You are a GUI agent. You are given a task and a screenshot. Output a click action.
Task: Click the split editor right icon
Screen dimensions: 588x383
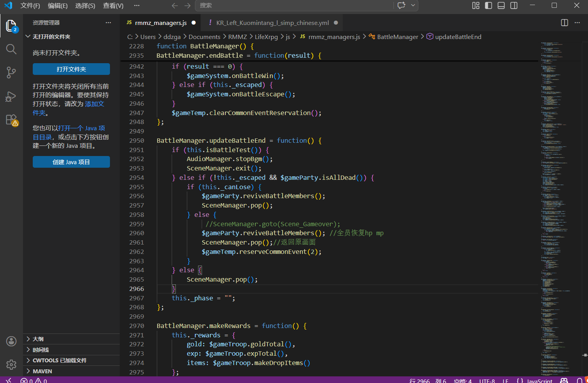tap(564, 23)
